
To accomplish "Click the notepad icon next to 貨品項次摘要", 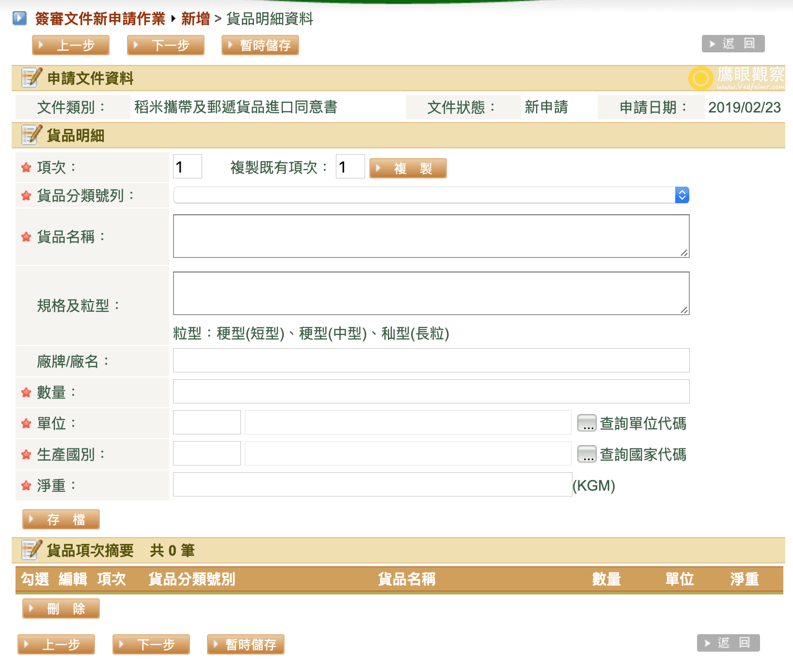I will [x=32, y=550].
